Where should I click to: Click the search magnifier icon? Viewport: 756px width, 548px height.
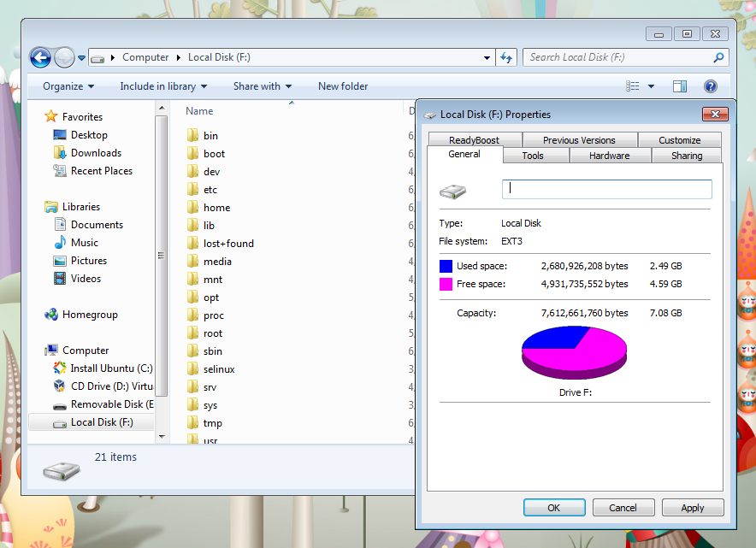[x=718, y=57]
